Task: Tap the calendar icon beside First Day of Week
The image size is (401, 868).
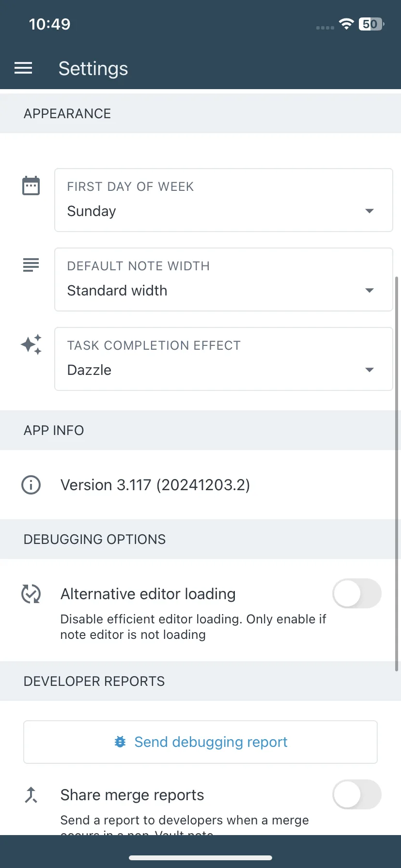Action: tap(31, 186)
